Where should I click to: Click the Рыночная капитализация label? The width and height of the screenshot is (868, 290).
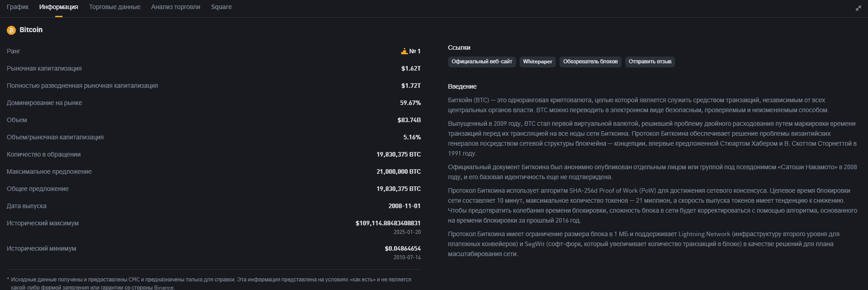[x=44, y=68]
